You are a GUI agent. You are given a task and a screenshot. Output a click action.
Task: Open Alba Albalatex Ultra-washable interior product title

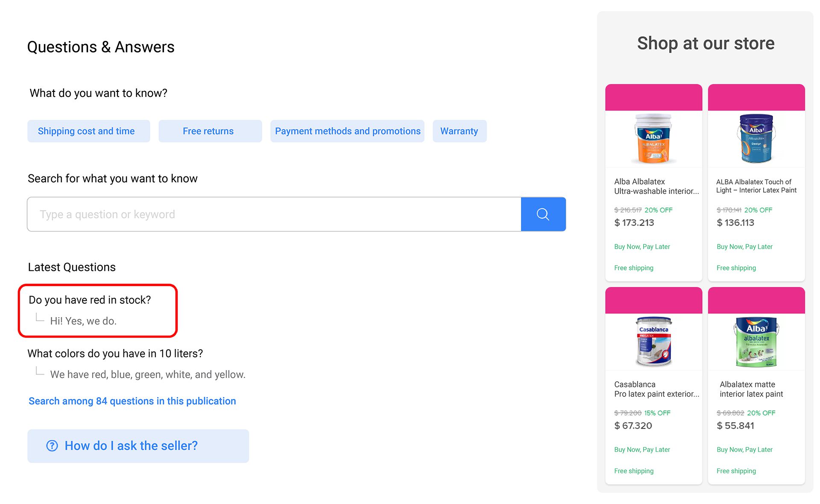[656, 186]
